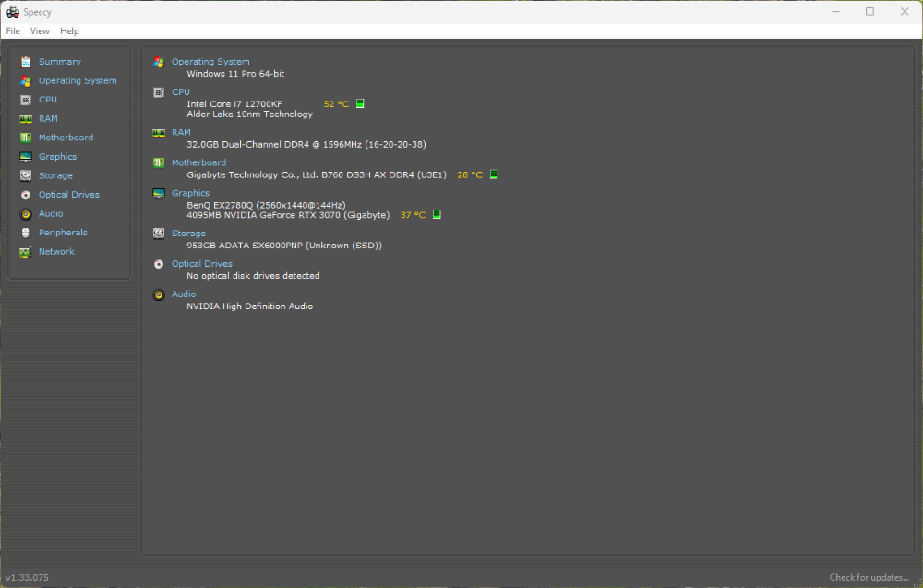
Task: Click the chip icon beside CPU heading
Action: [x=159, y=92]
